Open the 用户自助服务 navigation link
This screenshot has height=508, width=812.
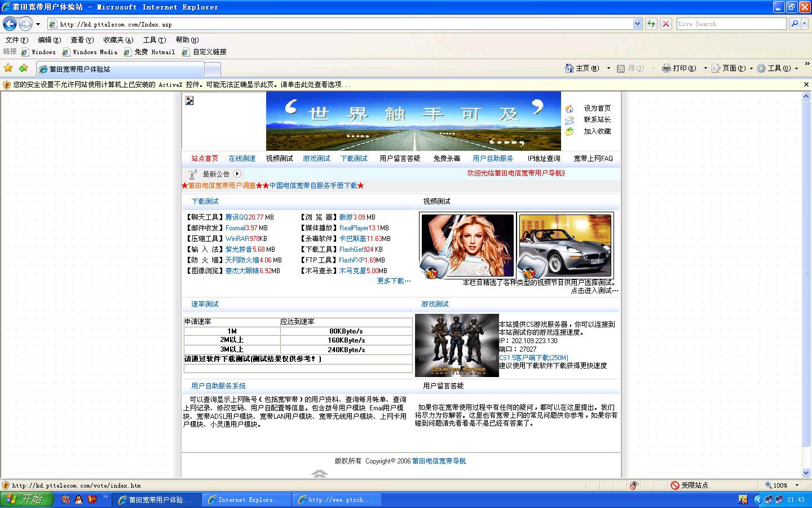click(493, 159)
